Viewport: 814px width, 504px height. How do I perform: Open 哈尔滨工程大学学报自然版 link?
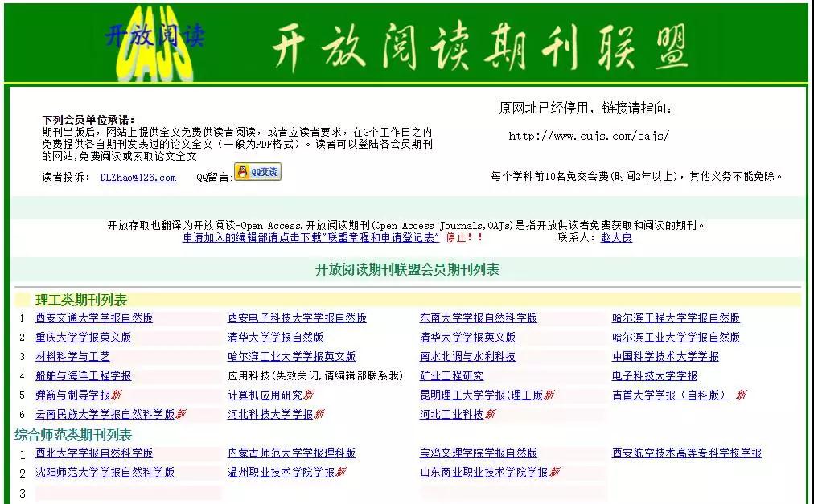click(676, 318)
